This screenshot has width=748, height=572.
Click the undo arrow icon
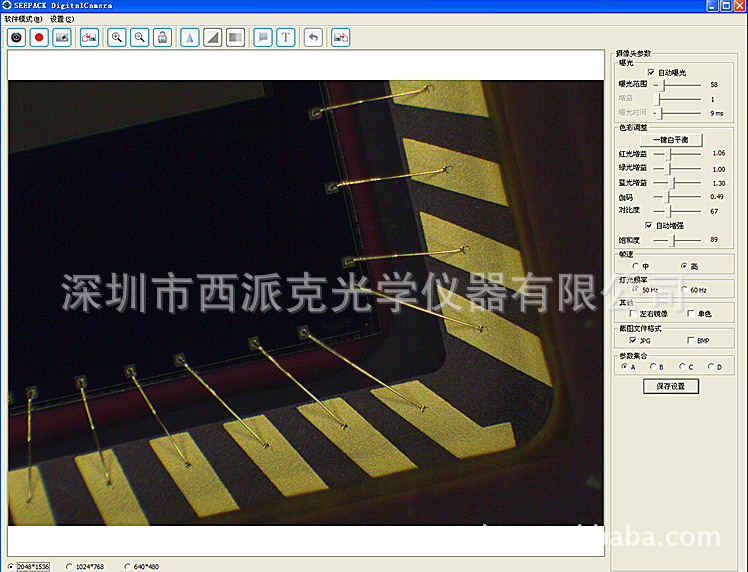(313, 37)
